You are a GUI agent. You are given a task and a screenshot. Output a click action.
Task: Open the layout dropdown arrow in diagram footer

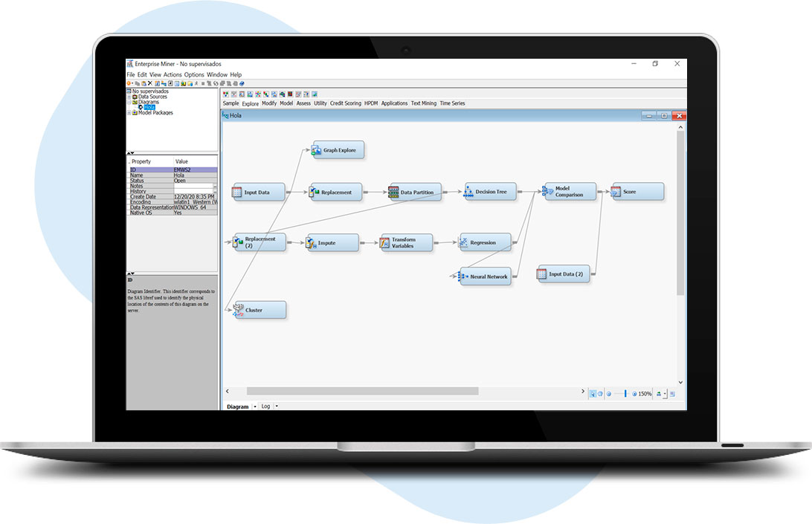tap(665, 394)
